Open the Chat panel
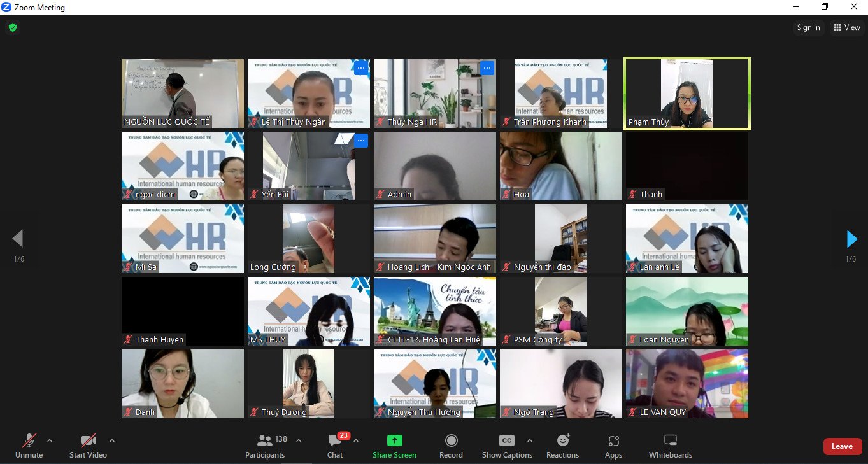Image resolution: width=868 pixels, height=464 pixels. coord(335,446)
